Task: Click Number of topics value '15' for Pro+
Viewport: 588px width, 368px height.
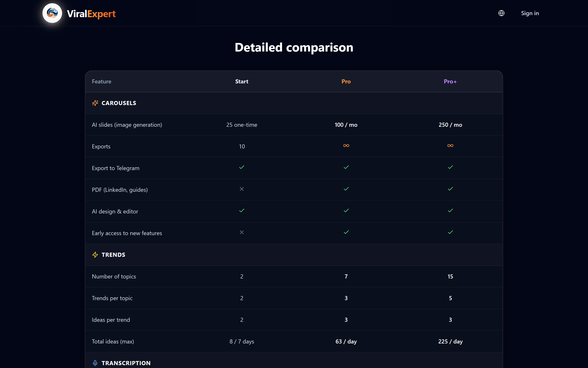Action: pos(450,276)
